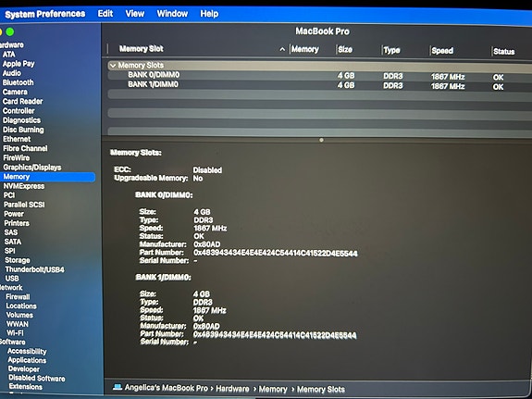Select NVMExpress in the sidebar
This screenshot has height=399, width=532.
(x=24, y=186)
